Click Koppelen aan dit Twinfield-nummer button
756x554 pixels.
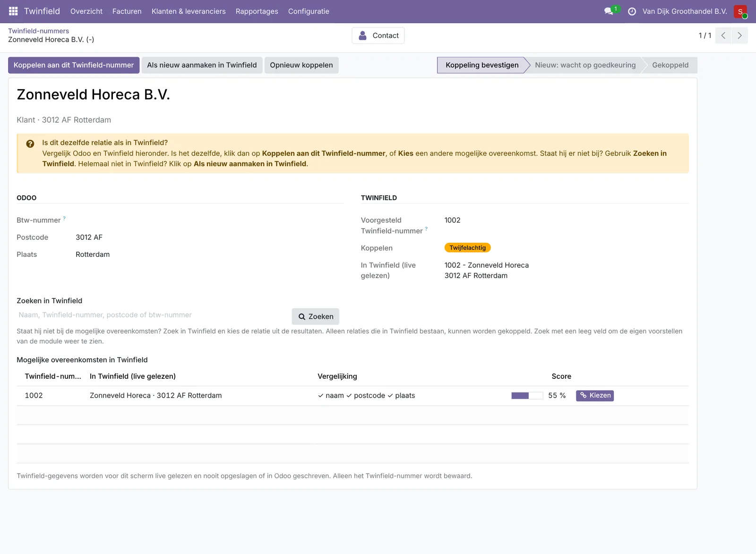[x=74, y=65]
